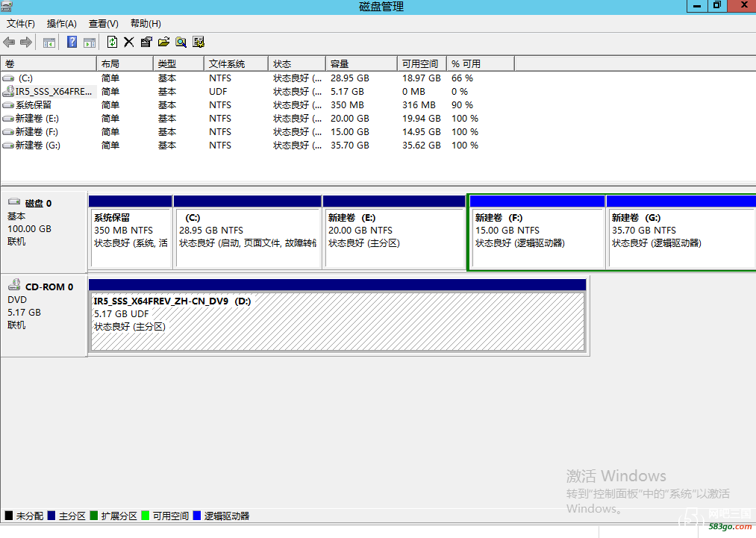The height and width of the screenshot is (538, 756).
Task: Click the back arrow toolbar icon
Action: click(10, 42)
